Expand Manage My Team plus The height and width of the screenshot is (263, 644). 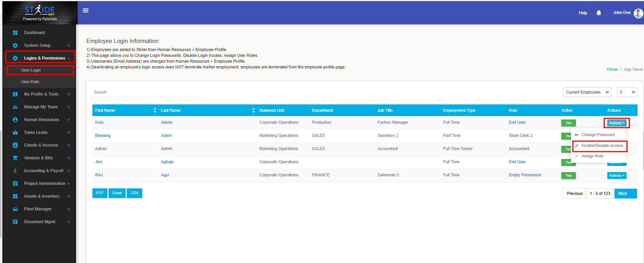tap(68, 107)
